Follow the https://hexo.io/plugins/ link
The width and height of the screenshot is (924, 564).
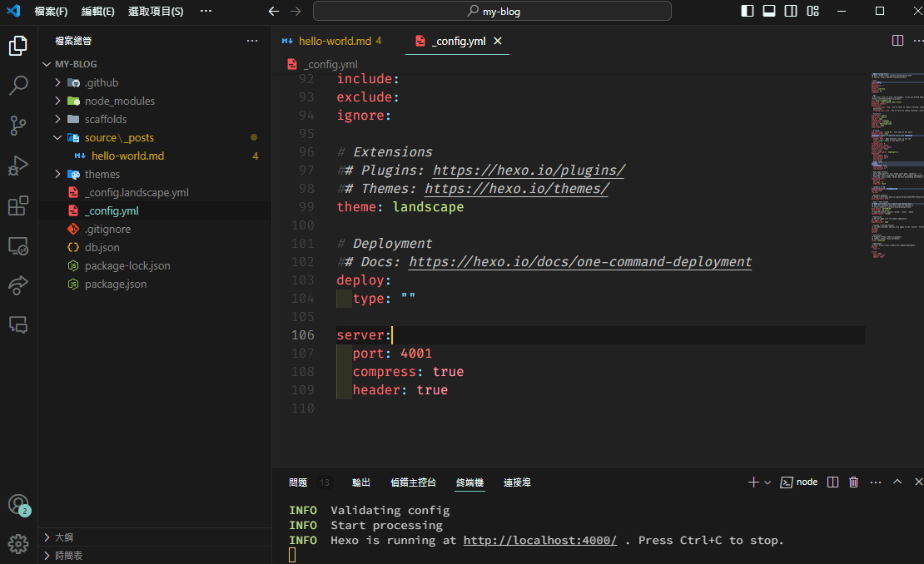pos(529,171)
